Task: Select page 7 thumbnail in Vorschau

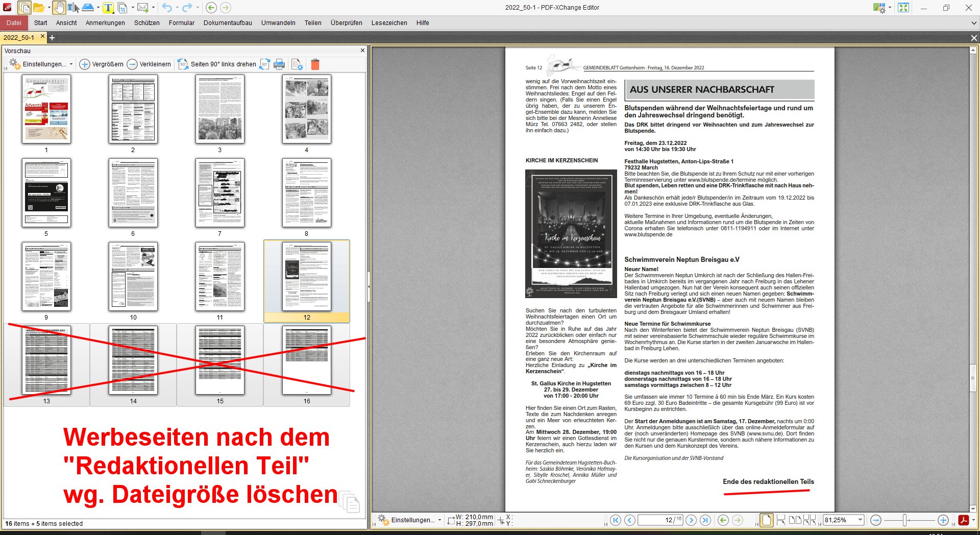Action: point(220,193)
